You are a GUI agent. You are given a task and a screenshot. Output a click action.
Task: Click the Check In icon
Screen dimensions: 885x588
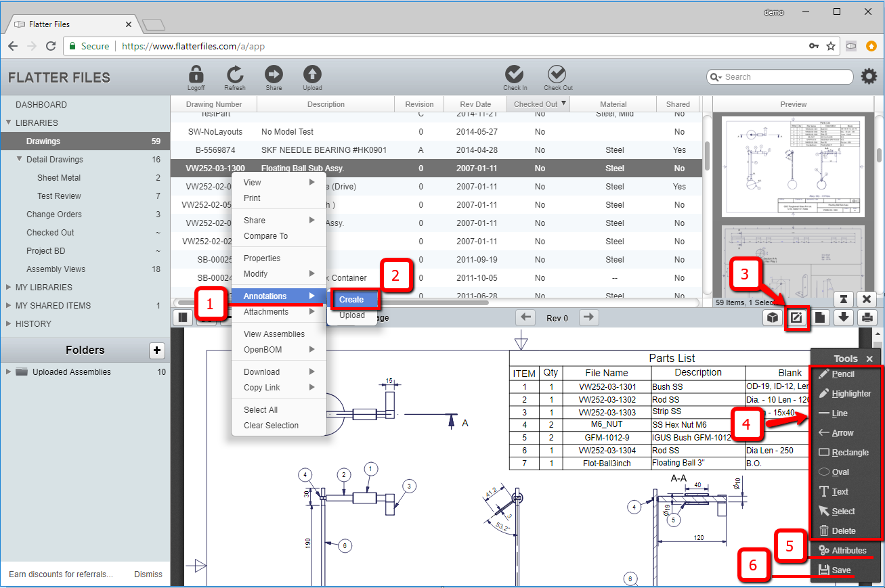pos(515,74)
